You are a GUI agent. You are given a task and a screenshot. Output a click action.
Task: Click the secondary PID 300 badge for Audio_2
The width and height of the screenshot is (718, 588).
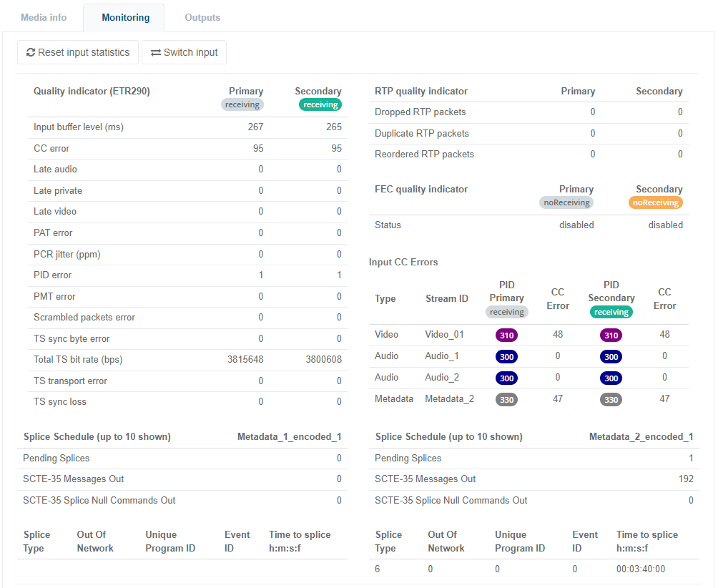[611, 378]
